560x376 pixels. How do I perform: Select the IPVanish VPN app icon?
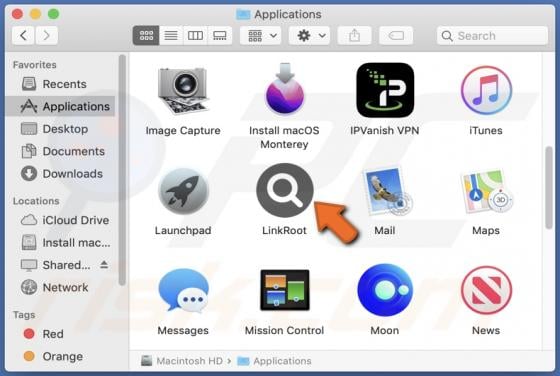[x=385, y=90]
